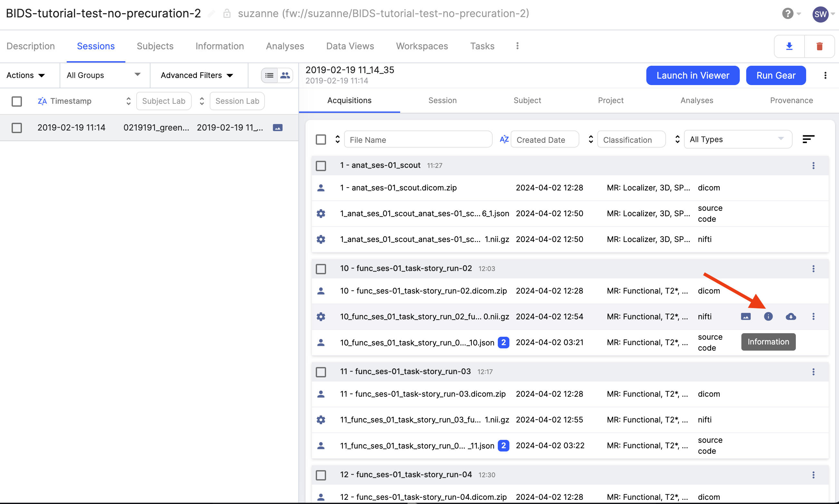Open three-dot menu for 12 - func_ses-01_task-story_run-04 acquisition
Viewport: 839px width, 504px height.
[x=813, y=475]
